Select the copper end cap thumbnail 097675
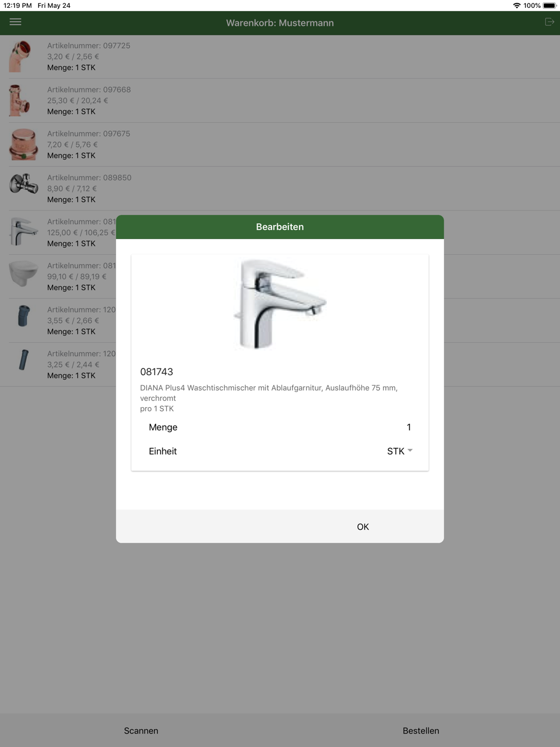The image size is (560, 747). tap(24, 144)
